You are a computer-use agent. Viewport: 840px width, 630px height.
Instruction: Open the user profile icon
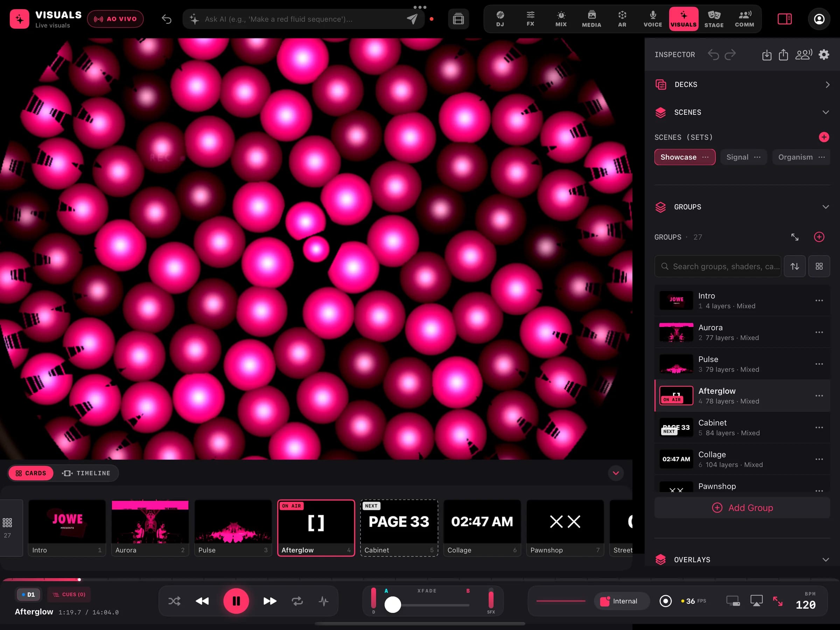coord(819,19)
